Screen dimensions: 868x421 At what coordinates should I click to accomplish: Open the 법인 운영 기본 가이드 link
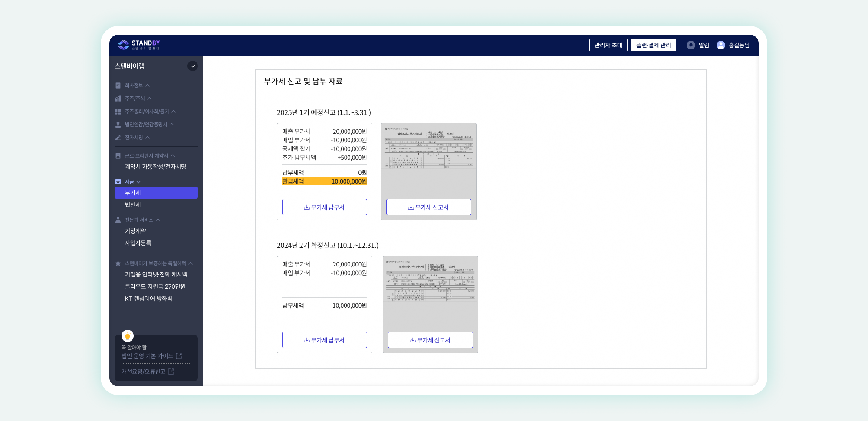click(148, 356)
